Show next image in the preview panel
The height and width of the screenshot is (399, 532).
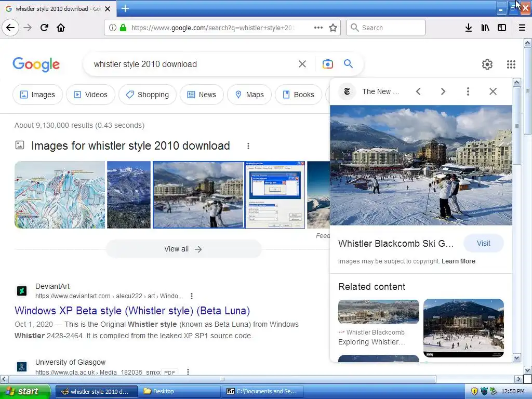(x=443, y=91)
